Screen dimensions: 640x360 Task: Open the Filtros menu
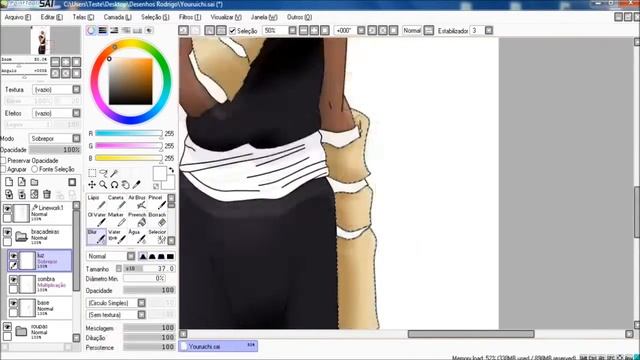190,17
